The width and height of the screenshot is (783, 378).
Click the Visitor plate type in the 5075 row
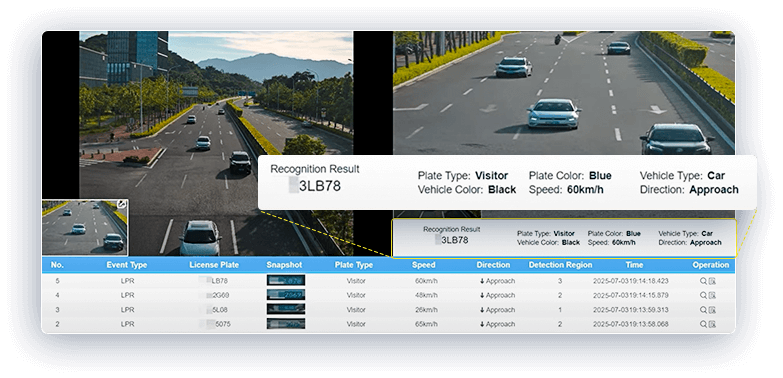356,325
